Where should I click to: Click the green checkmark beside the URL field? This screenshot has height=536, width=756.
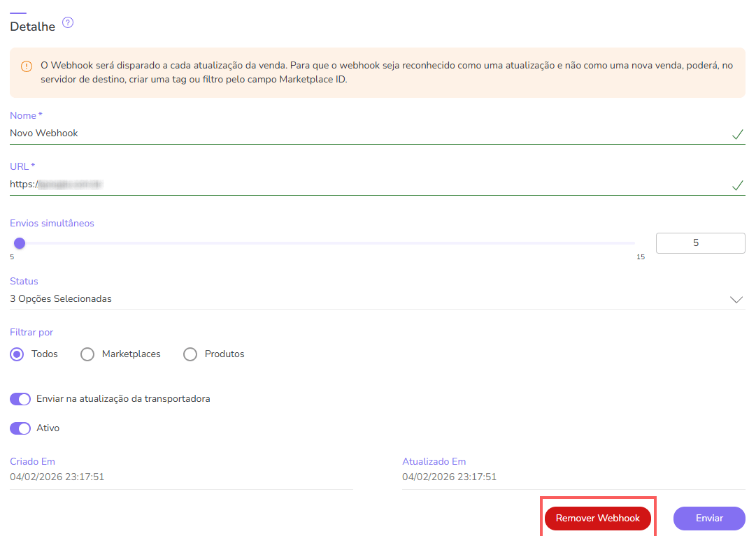(738, 185)
